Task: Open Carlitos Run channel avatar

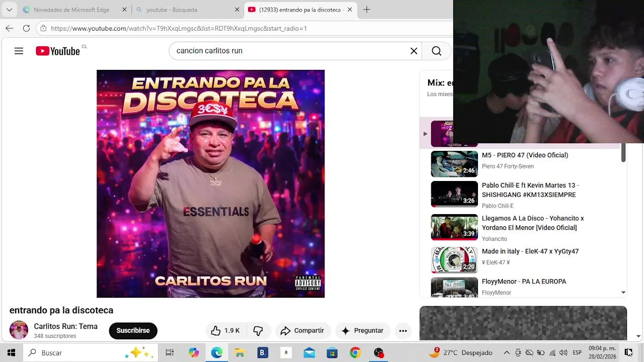Action: click(x=19, y=330)
